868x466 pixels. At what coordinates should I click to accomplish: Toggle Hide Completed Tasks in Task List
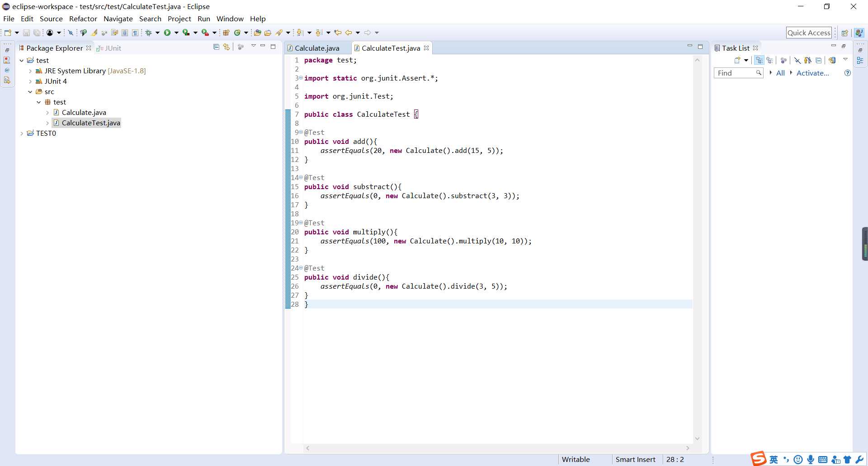click(797, 60)
